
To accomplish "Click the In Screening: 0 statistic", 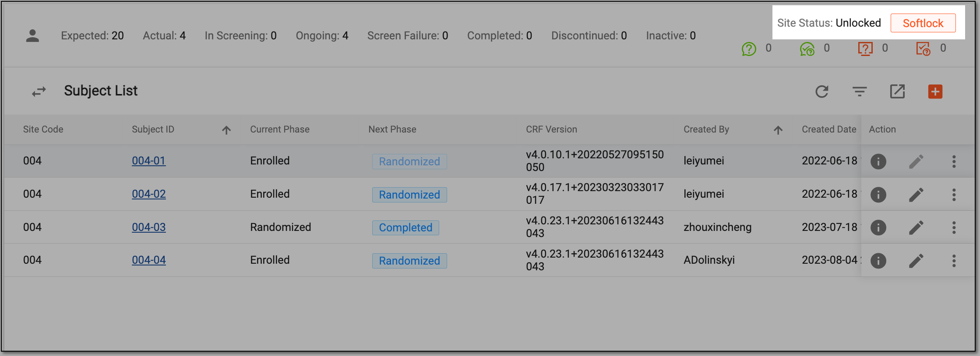I will 241,36.
